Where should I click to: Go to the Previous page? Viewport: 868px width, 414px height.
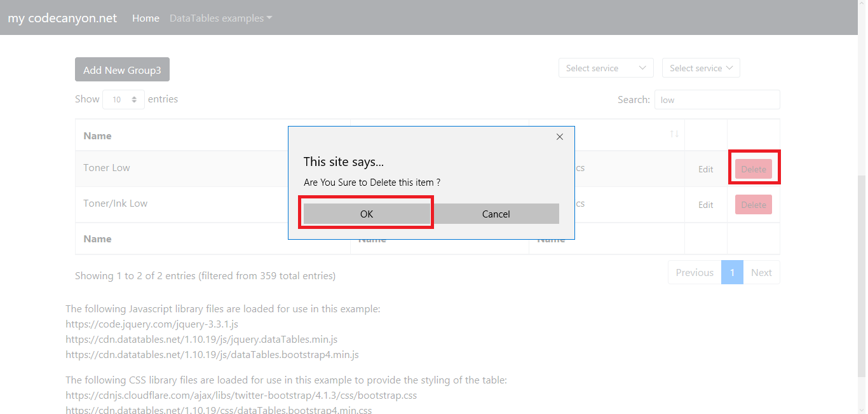[695, 272]
